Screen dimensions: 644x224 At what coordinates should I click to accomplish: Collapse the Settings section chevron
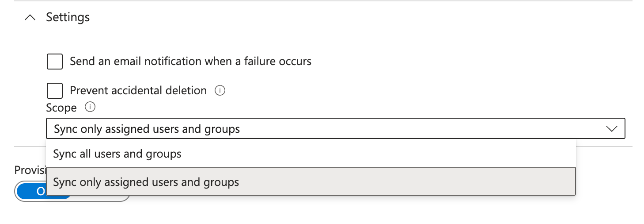(x=30, y=18)
